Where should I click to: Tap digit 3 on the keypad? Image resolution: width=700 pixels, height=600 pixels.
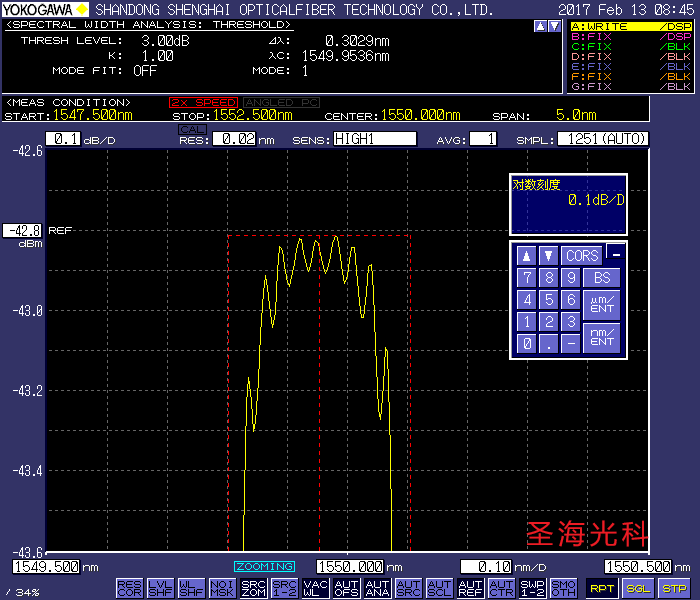pos(571,321)
